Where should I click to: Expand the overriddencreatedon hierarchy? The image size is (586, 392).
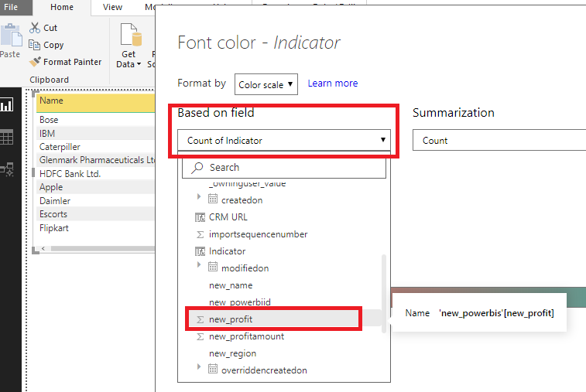[x=199, y=370]
